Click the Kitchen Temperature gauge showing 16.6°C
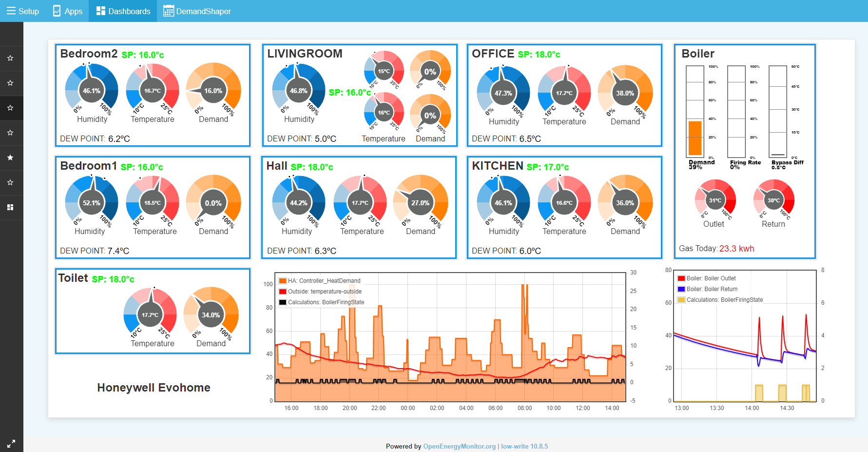 [564, 203]
